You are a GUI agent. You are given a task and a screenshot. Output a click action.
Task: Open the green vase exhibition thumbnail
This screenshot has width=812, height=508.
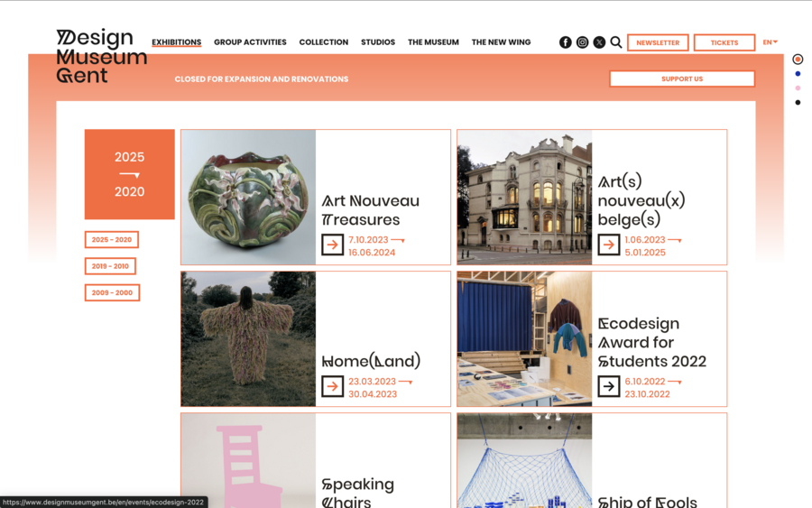click(248, 197)
